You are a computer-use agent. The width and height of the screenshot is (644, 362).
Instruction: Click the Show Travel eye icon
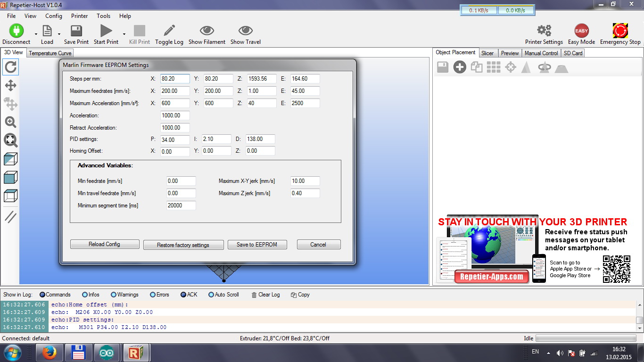pos(246,31)
